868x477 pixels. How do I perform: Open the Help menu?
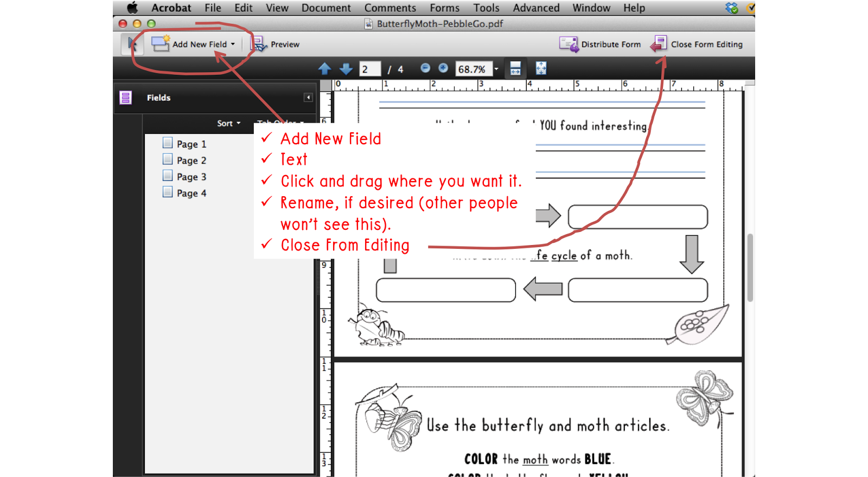tap(634, 8)
